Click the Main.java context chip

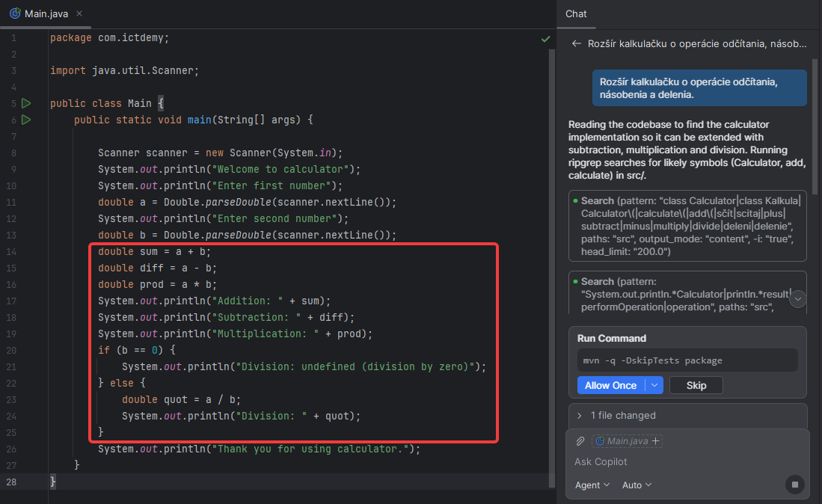tap(627, 441)
